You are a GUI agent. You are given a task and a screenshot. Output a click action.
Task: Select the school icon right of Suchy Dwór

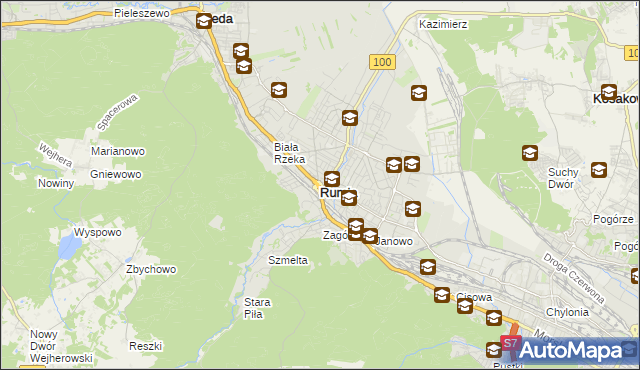coord(599,170)
